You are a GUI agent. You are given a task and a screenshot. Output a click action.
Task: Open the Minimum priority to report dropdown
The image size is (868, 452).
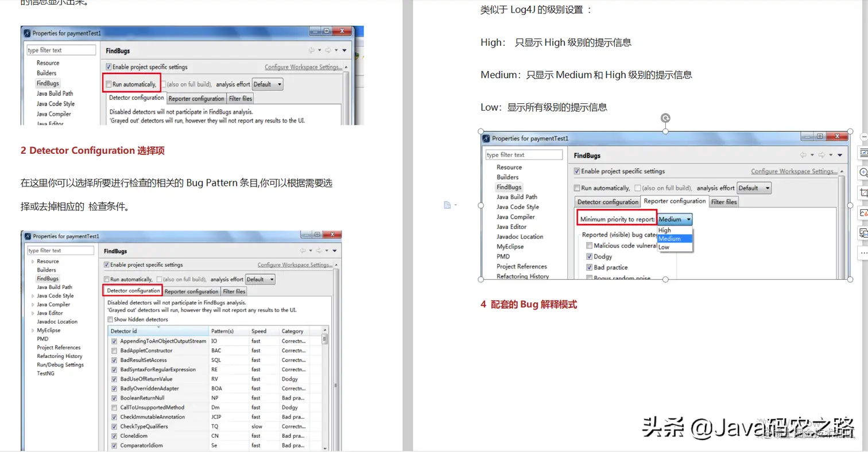675,219
